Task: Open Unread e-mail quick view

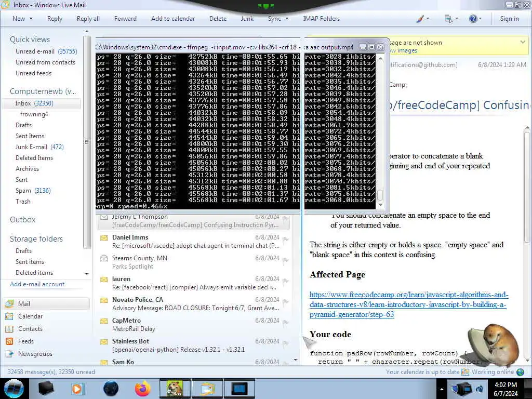Action: [46, 51]
